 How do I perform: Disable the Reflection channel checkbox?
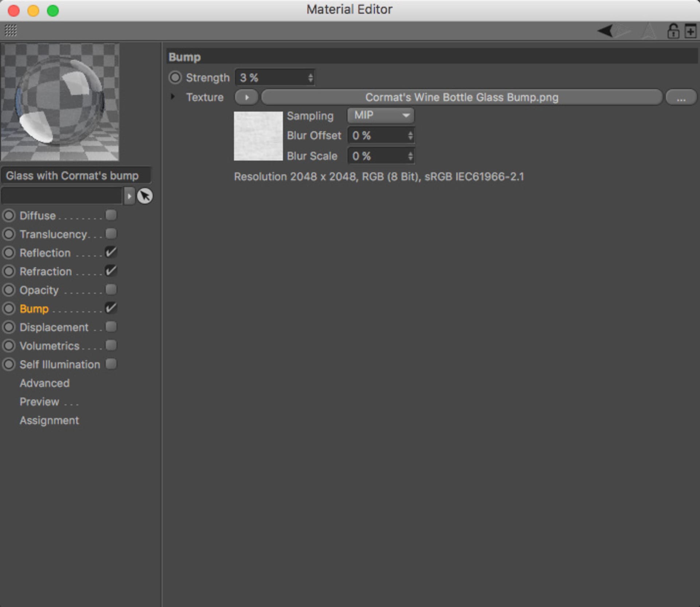[111, 252]
